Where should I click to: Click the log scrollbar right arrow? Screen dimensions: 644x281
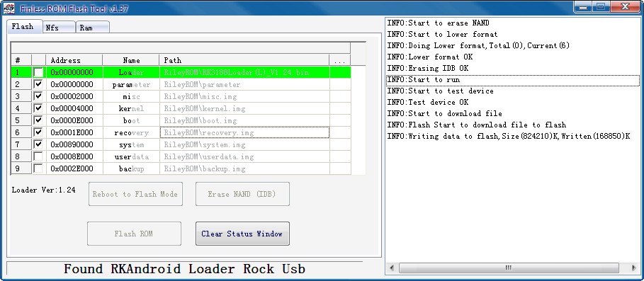[634, 268]
